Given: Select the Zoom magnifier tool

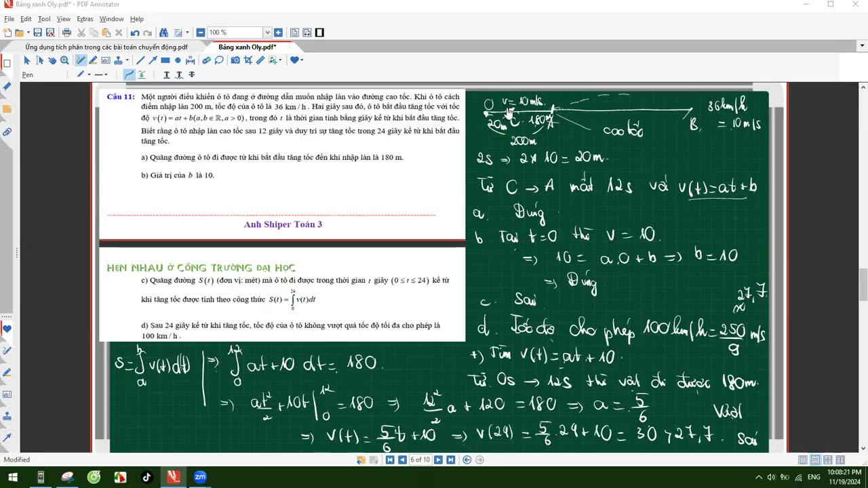Looking at the screenshot, I should pyautogui.click(x=64, y=60).
